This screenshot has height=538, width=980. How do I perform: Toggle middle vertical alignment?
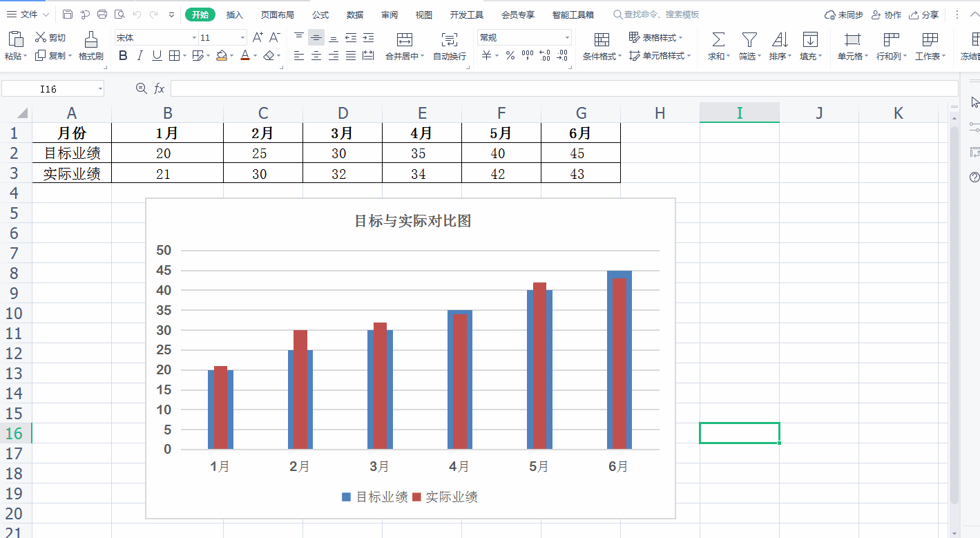pos(316,37)
